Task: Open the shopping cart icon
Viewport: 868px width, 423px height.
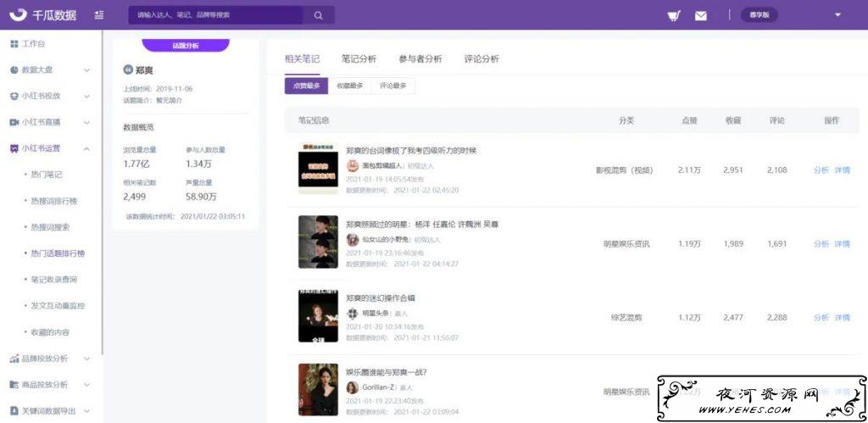Action: point(674,15)
